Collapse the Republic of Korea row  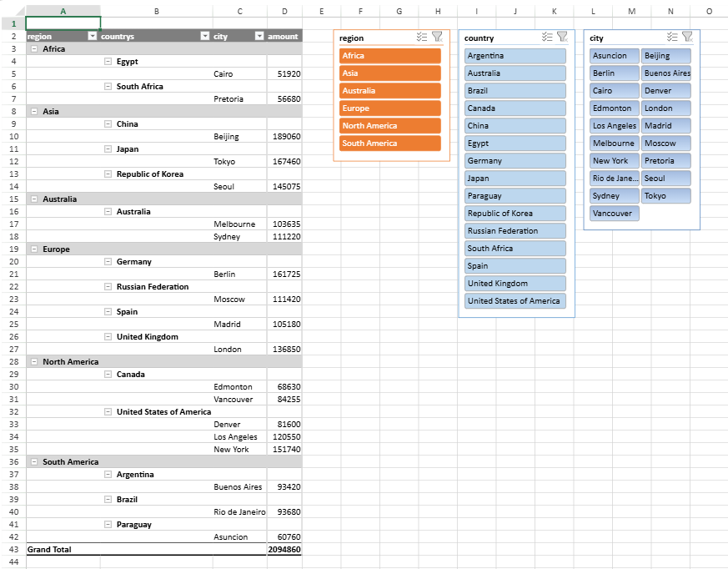click(x=108, y=174)
